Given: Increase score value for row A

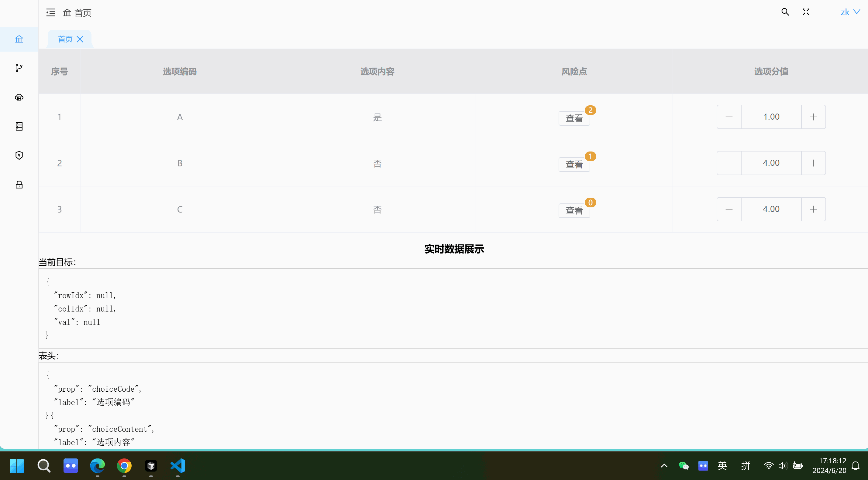Looking at the screenshot, I should point(813,117).
